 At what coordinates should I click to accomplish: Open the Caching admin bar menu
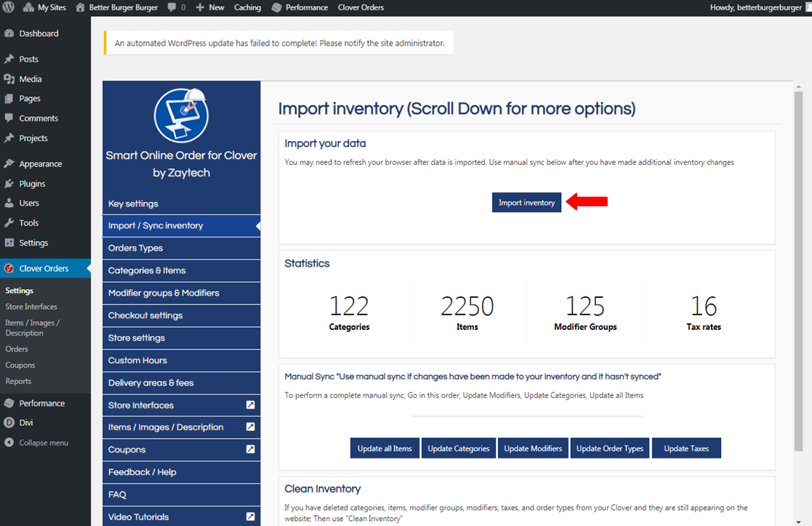point(248,7)
